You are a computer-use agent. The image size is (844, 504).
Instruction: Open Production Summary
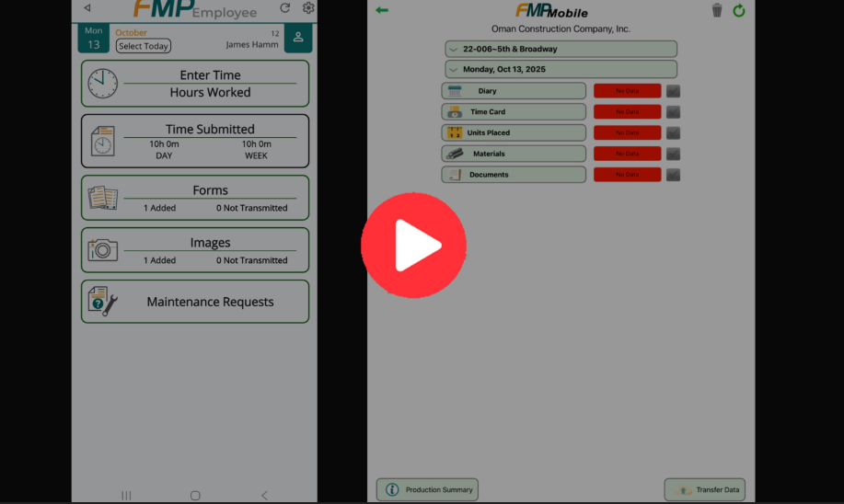(427, 489)
